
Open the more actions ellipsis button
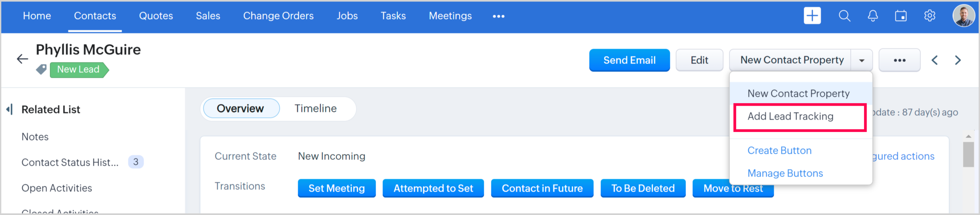899,60
